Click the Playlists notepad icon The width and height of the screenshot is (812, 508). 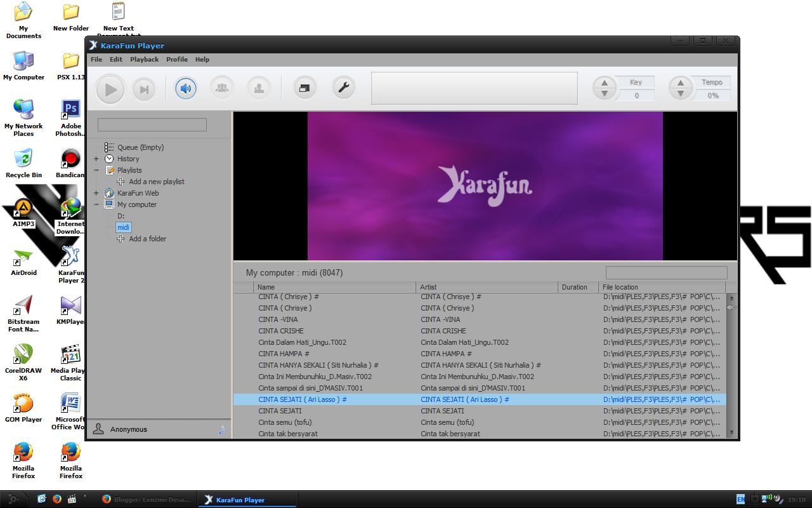pos(109,170)
